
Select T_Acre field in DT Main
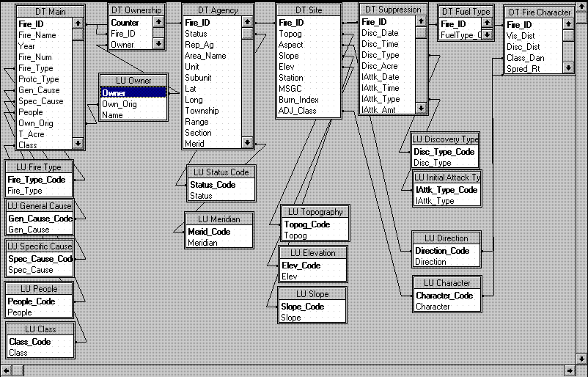point(32,134)
